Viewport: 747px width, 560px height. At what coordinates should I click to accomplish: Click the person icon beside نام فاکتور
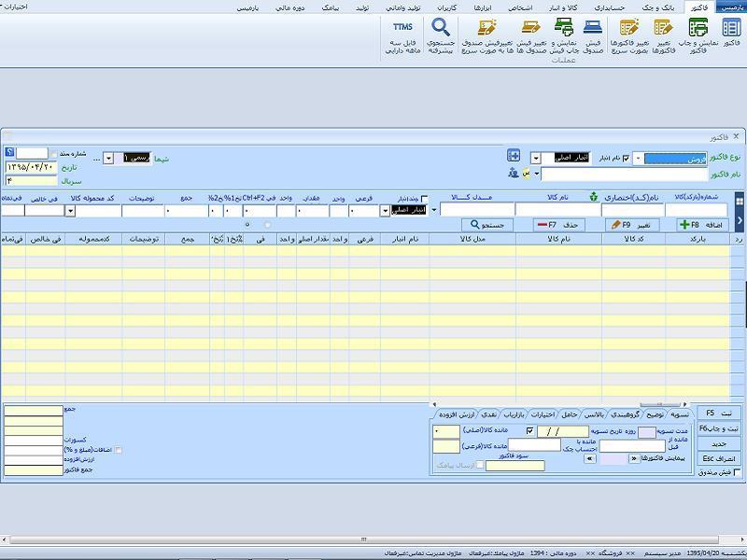pos(513,173)
